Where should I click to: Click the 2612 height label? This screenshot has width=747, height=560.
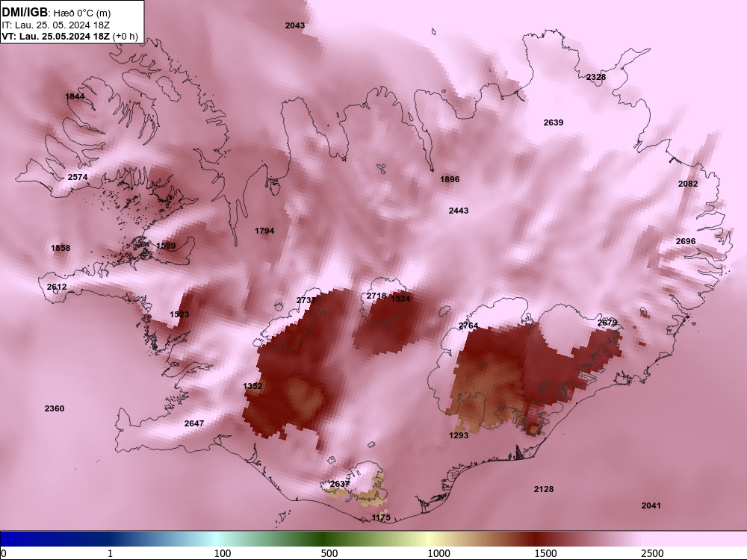57,287
